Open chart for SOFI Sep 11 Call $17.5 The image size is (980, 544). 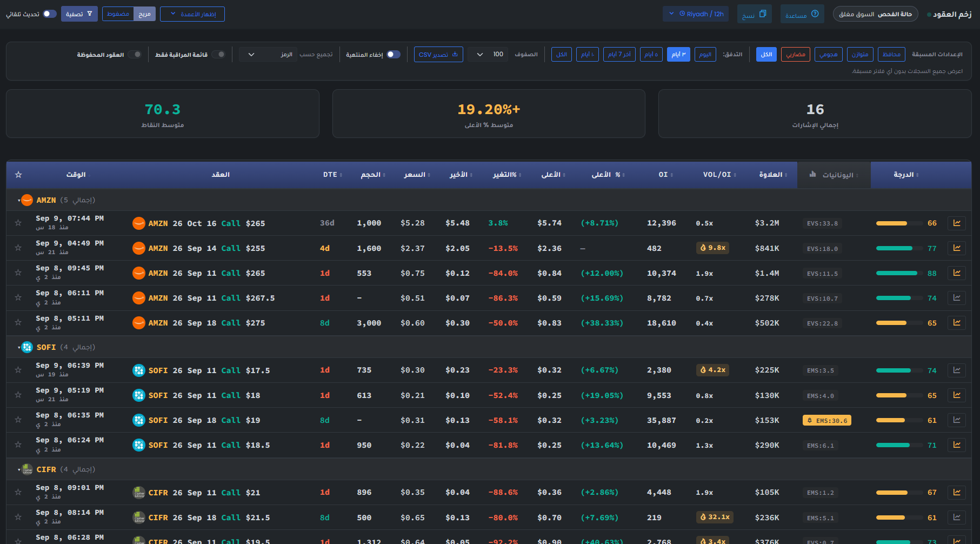pos(956,370)
